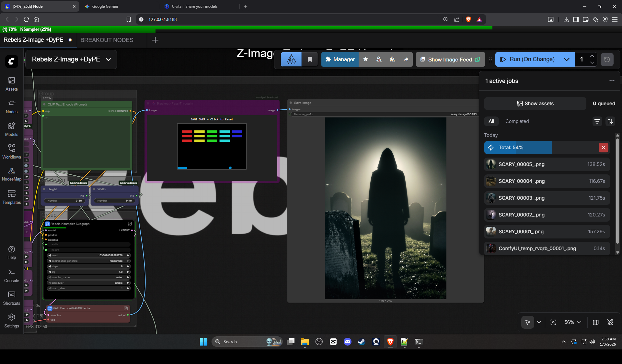Image resolution: width=622 pixels, height=364 pixels.
Task: Collapse the Height node dot
Action: coord(44,189)
